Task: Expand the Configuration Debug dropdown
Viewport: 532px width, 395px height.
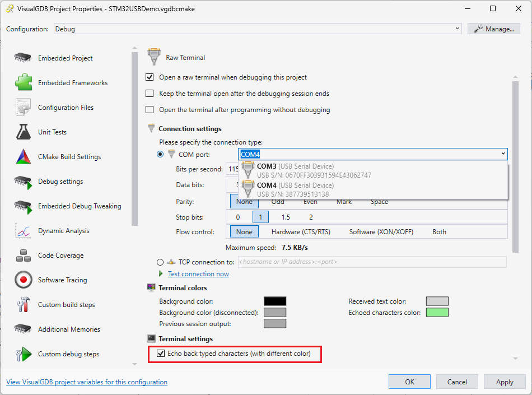Action: coord(457,29)
